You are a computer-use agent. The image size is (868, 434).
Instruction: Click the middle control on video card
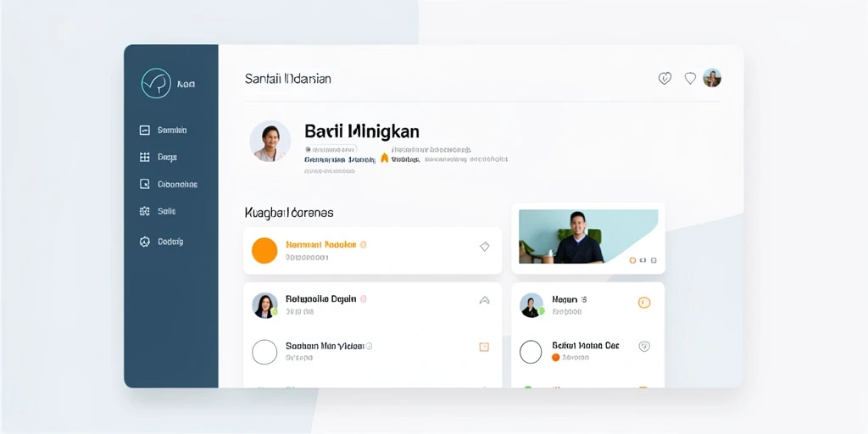[x=643, y=260]
